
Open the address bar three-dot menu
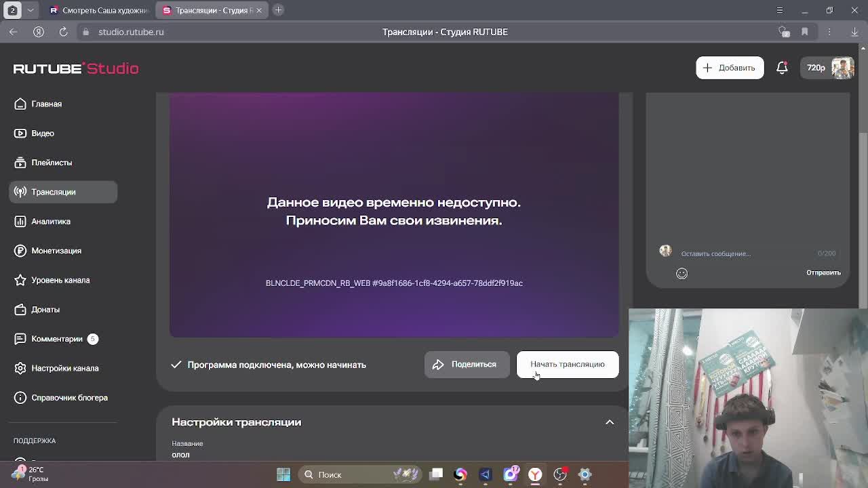tap(829, 32)
